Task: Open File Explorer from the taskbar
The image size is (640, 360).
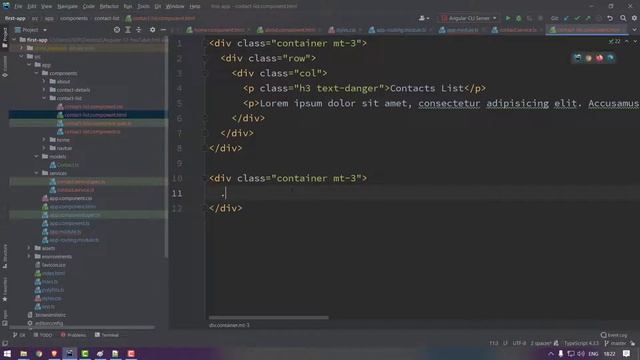Action: coord(23,353)
